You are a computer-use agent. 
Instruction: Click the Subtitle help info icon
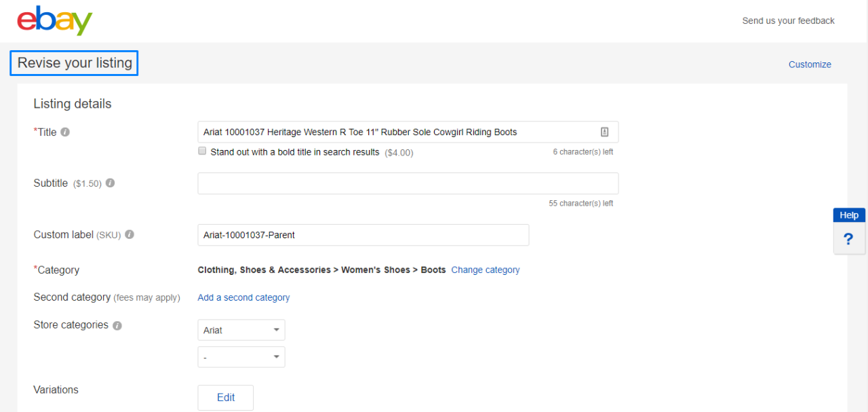pyautogui.click(x=112, y=183)
